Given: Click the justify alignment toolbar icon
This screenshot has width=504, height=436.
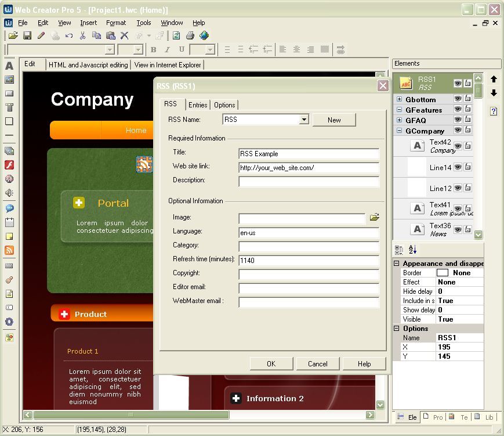Looking at the screenshot, I should [325, 49].
